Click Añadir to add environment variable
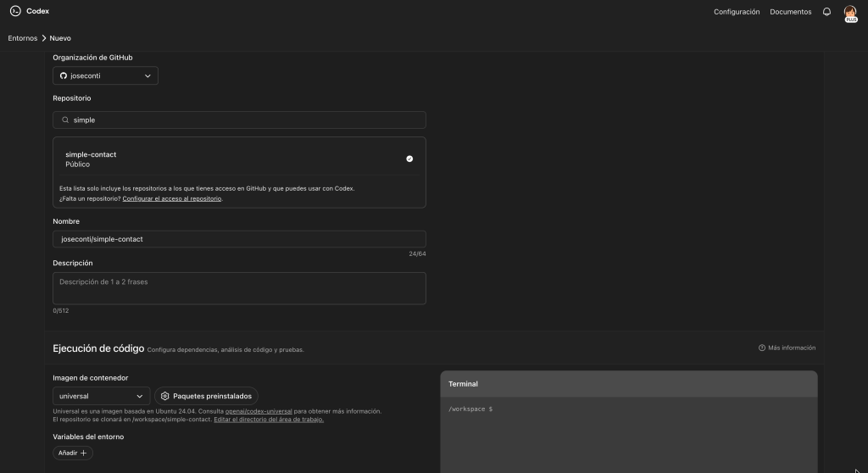Image resolution: width=868 pixels, height=473 pixels. click(73, 453)
